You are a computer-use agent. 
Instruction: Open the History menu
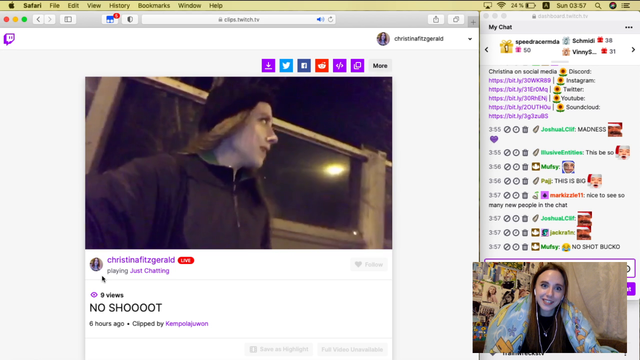119,6
